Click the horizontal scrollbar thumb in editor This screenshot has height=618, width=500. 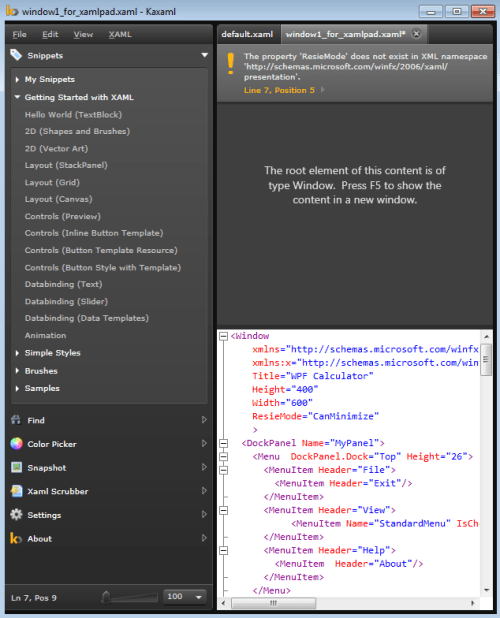273,603
